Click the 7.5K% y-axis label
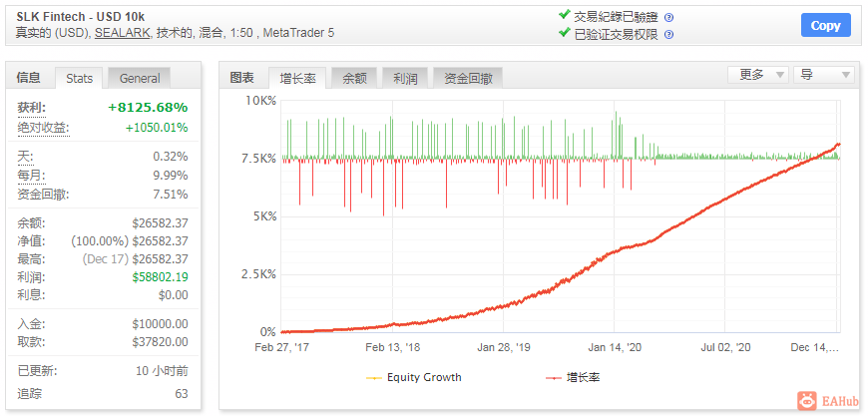 pyautogui.click(x=260, y=159)
